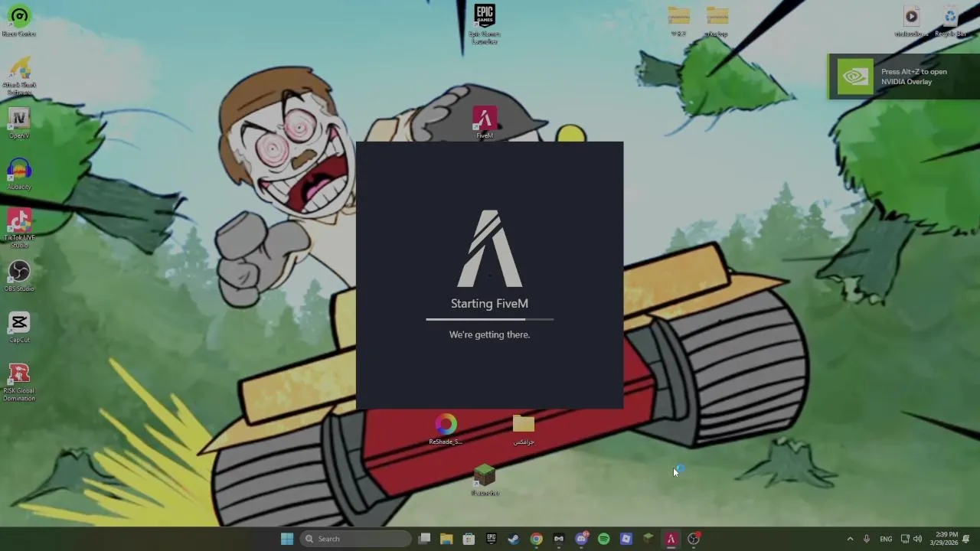
Task: Open the media file icon beside Recycle Bin
Action: point(911,21)
